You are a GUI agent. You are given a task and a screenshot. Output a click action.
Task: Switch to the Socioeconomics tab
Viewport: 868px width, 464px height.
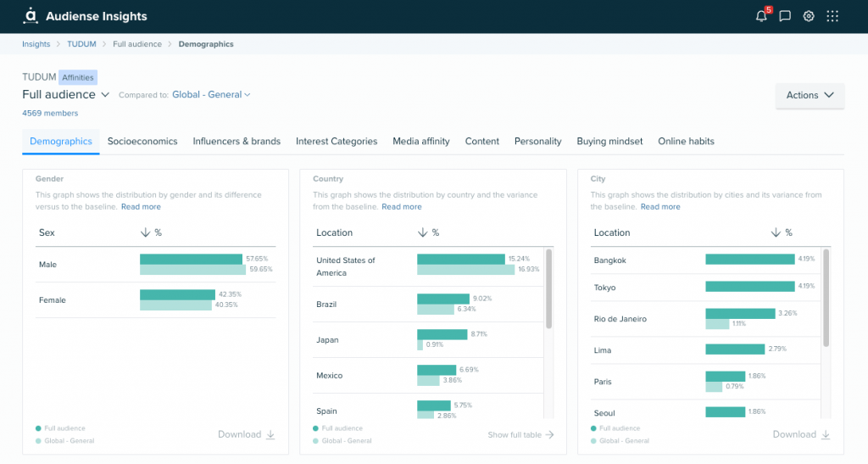pyautogui.click(x=142, y=141)
